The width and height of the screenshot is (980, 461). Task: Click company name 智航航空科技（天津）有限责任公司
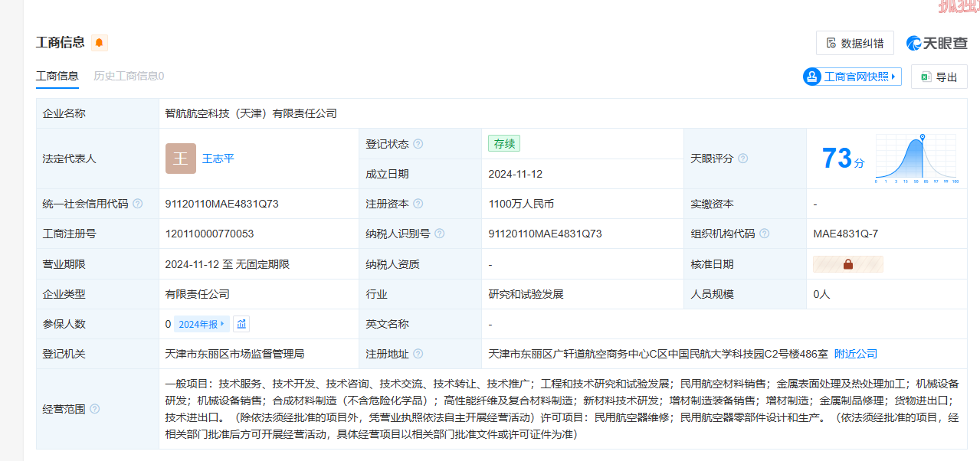251,113
